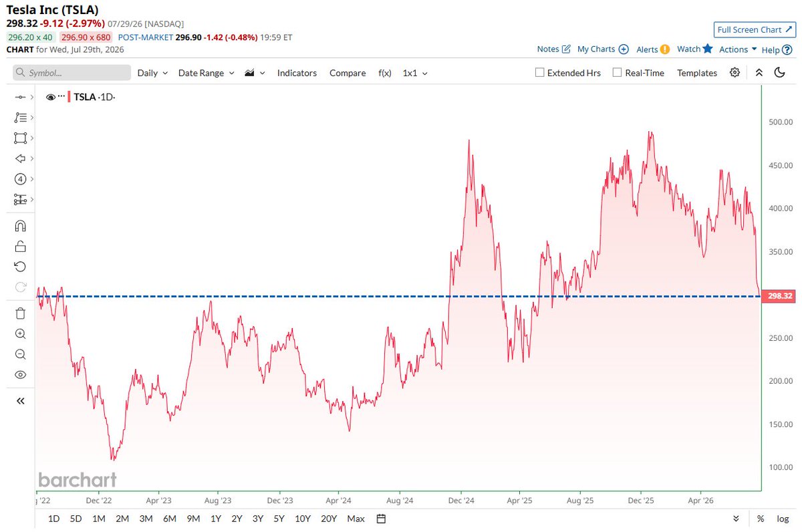Click the Watch star link
Viewport: 802px width, 532px height.
click(x=695, y=49)
